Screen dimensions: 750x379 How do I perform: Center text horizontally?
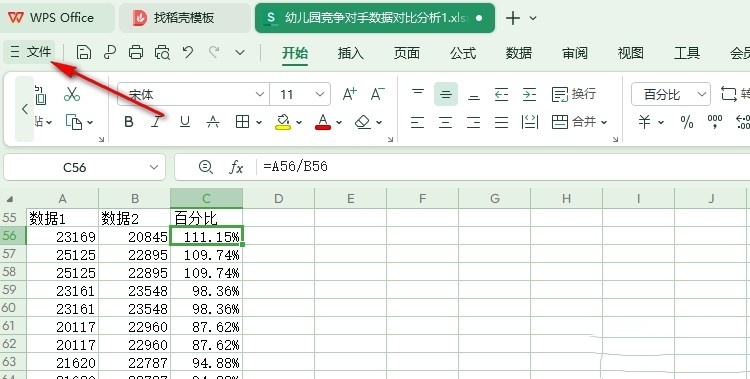point(445,123)
